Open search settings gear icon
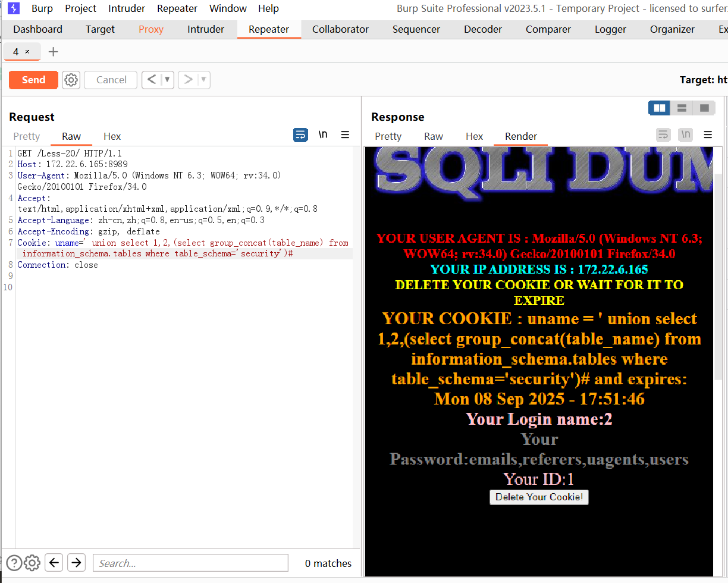 coord(32,563)
